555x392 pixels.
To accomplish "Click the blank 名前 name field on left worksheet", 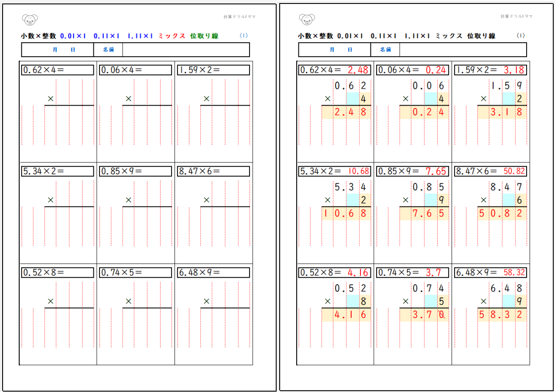I will 185,50.
